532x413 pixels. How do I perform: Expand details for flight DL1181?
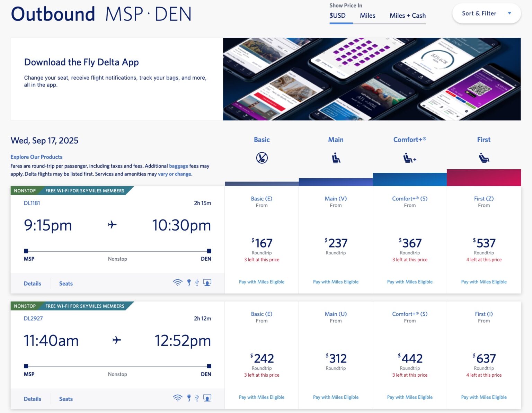point(32,283)
